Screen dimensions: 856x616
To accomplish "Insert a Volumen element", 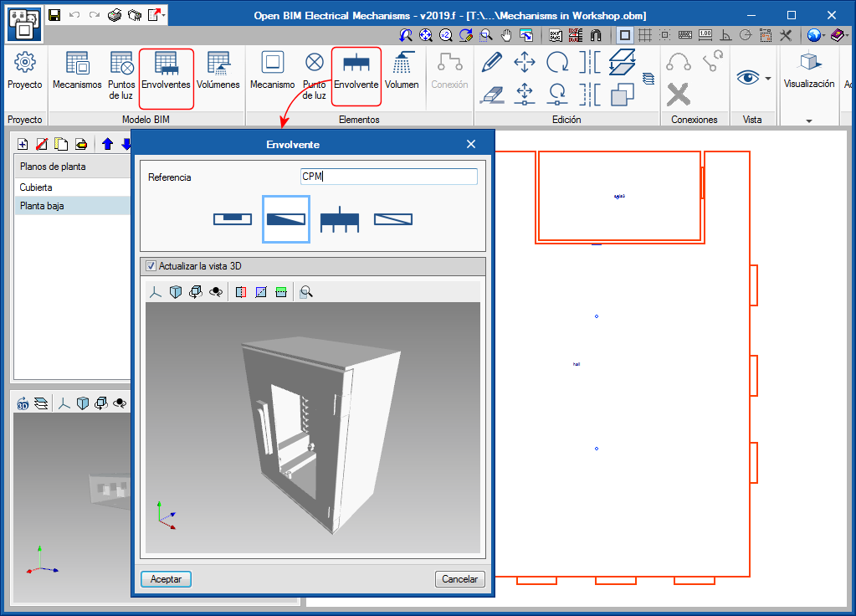I will (402, 70).
